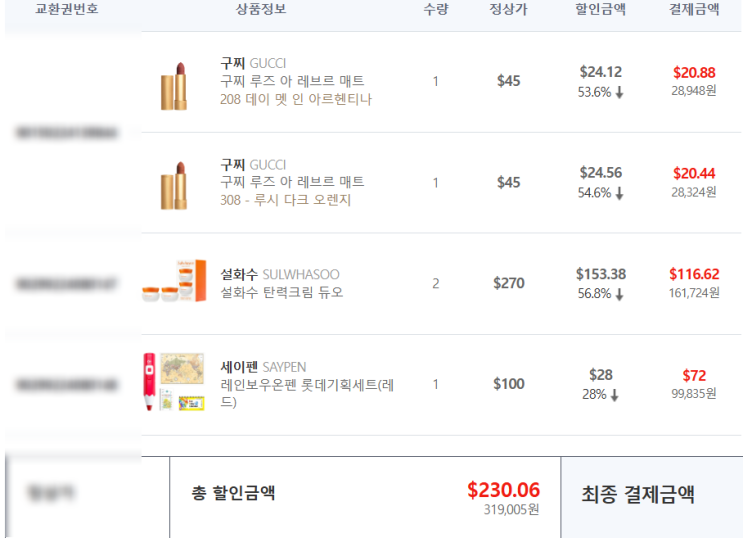Click the 세이펜 SAYPEN brand name

(x=265, y=366)
